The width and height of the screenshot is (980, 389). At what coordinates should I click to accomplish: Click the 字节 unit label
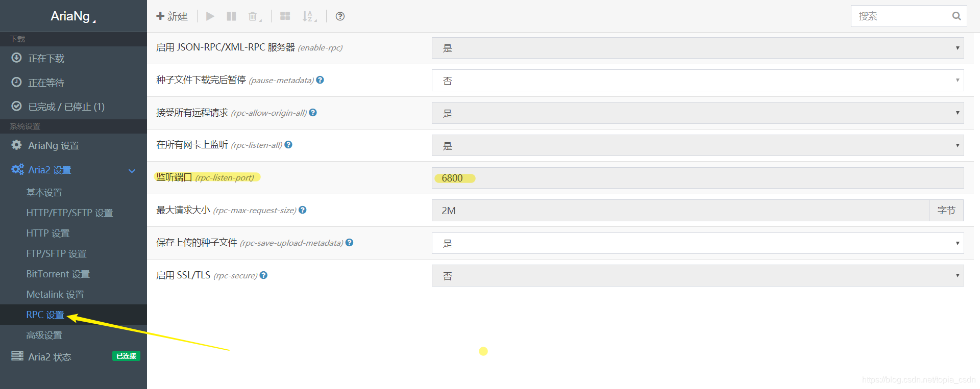(x=946, y=211)
